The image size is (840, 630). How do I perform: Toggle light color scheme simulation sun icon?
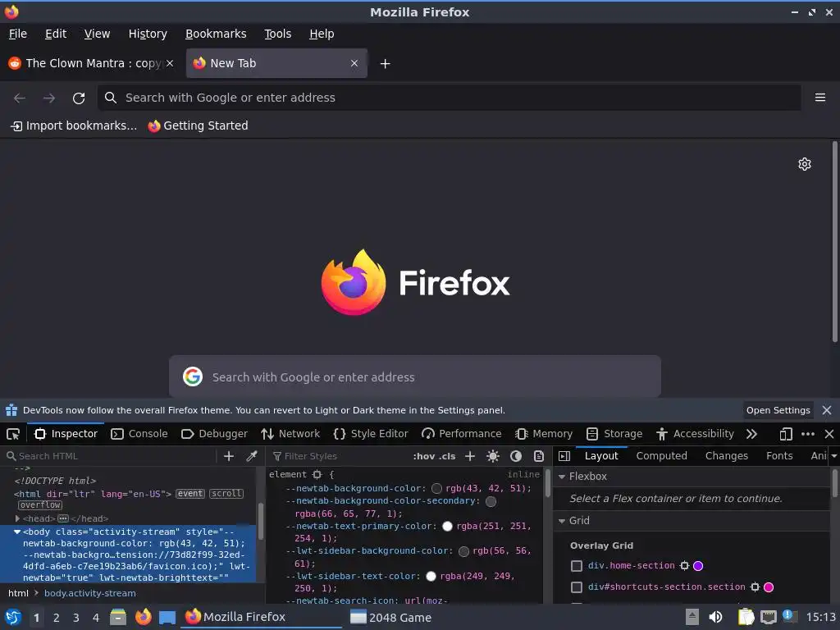click(493, 456)
